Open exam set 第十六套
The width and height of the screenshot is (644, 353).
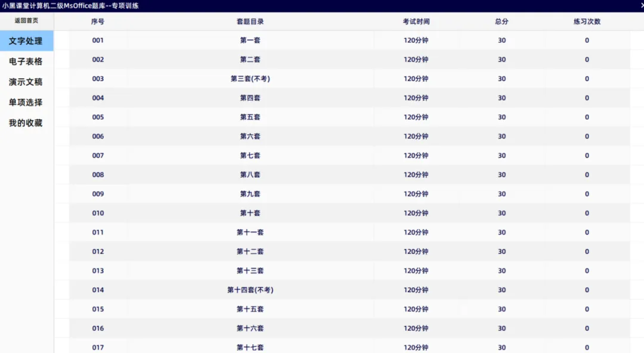click(250, 329)
